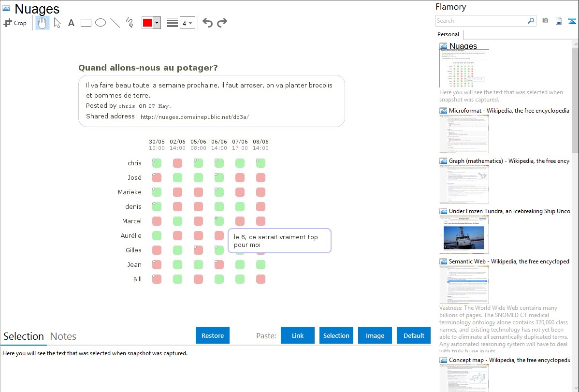Select the hand pan tool

43,23
